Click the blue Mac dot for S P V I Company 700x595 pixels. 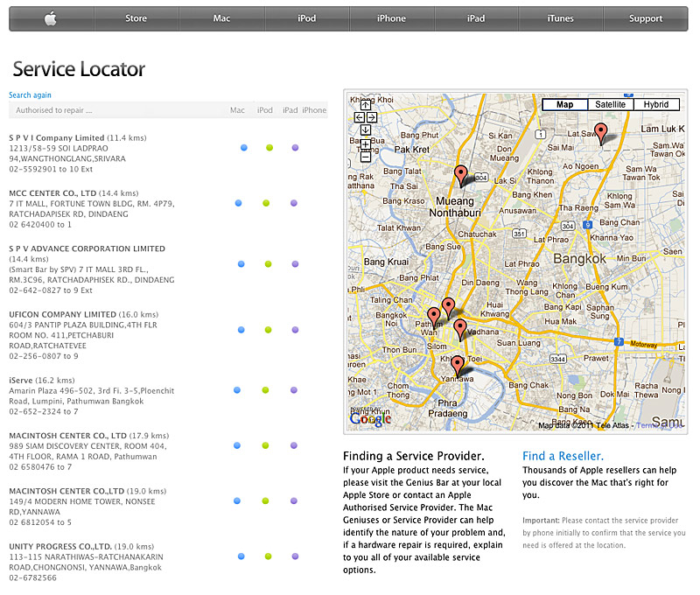[244, 148]
